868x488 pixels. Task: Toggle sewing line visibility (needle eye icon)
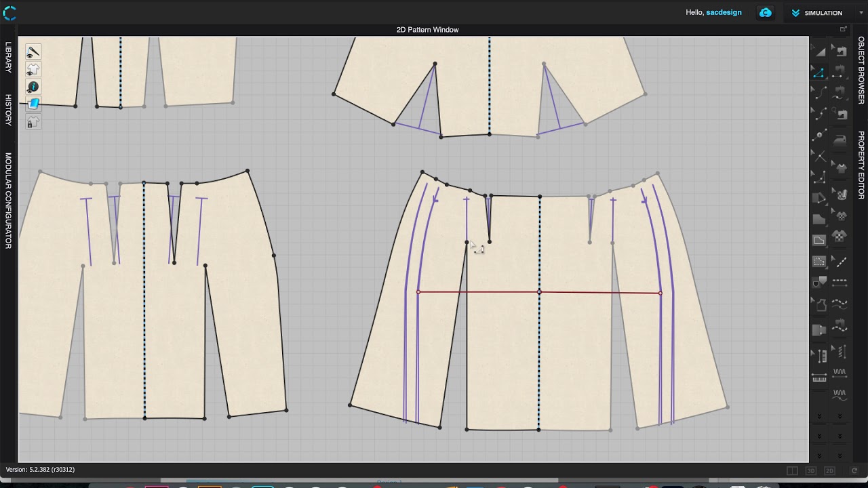coord(33,52)
